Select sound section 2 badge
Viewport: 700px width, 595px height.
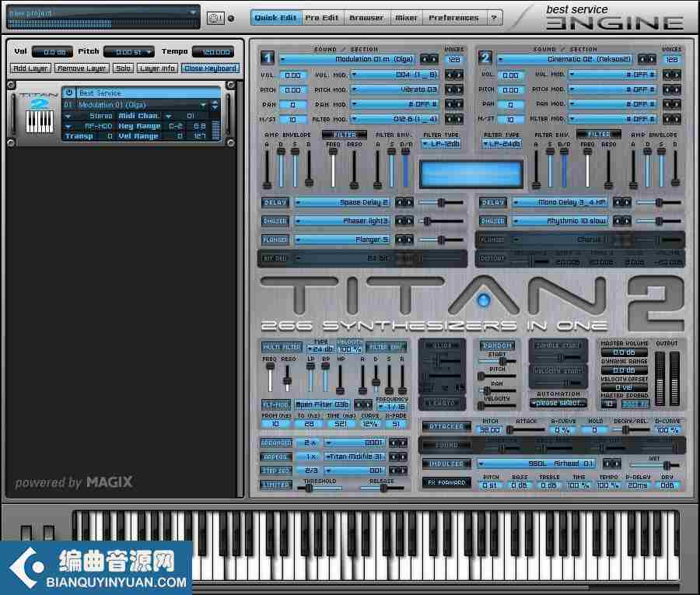tap(485, 58)
